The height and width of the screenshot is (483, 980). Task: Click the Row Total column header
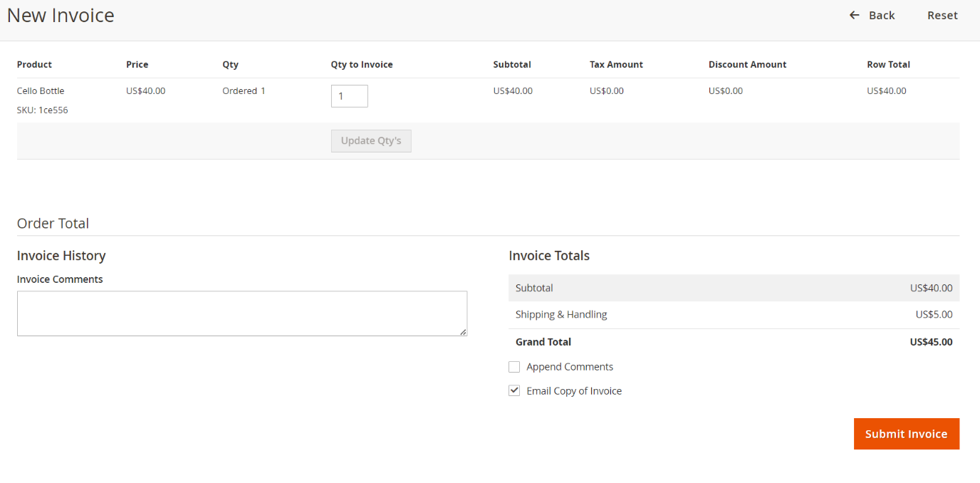888,65
